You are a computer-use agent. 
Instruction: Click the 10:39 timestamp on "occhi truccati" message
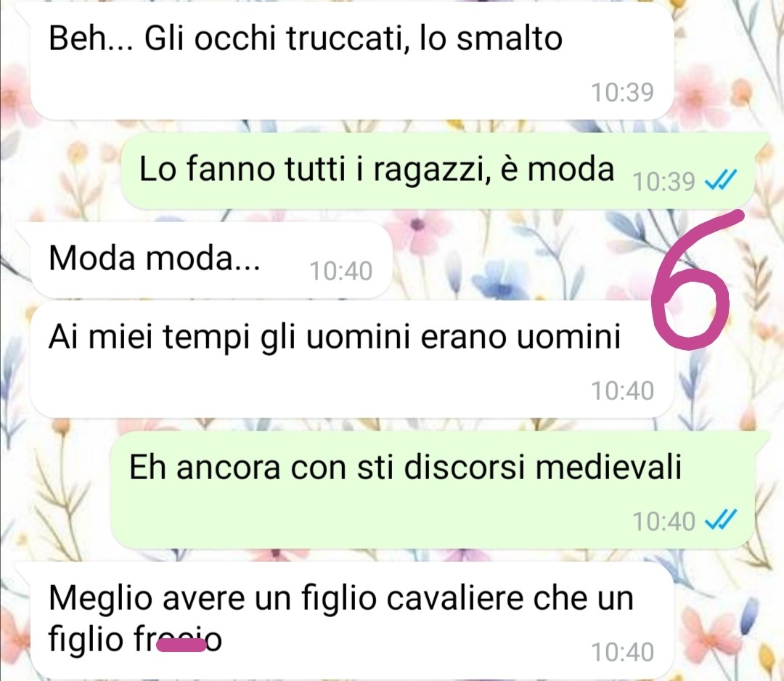(623, 92)
